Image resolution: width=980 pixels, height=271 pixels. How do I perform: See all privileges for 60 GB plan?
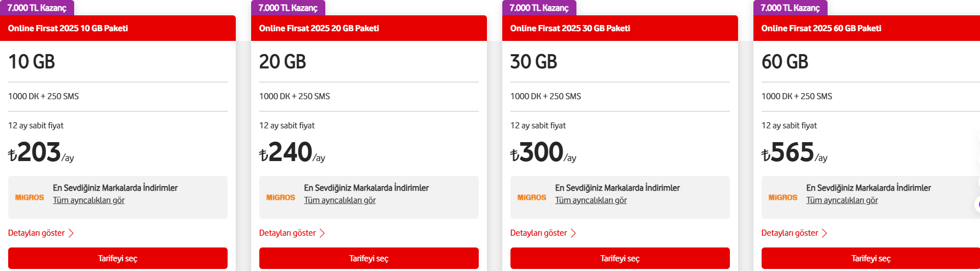tap(842, 200)
